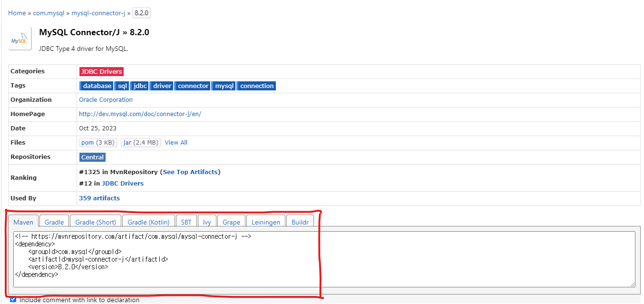Visit the MySQL homepage link
Viewport: 644px width, 304px height.
click(x=140, y=114)
